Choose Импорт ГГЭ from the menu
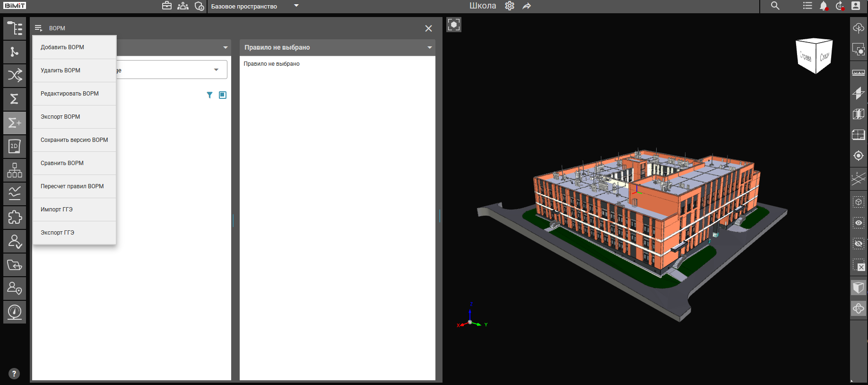The image size is (868, 385). pyautogui.click(x=74, y=210)
